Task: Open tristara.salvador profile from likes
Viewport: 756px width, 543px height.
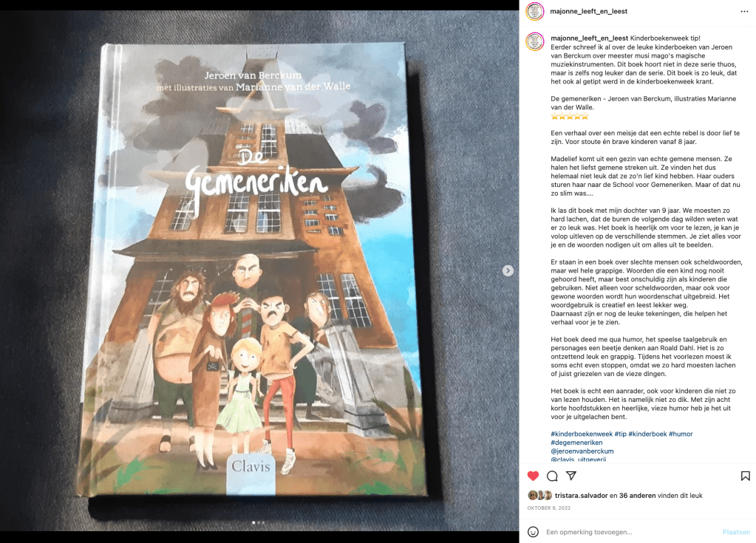Action: coord(581,495)
